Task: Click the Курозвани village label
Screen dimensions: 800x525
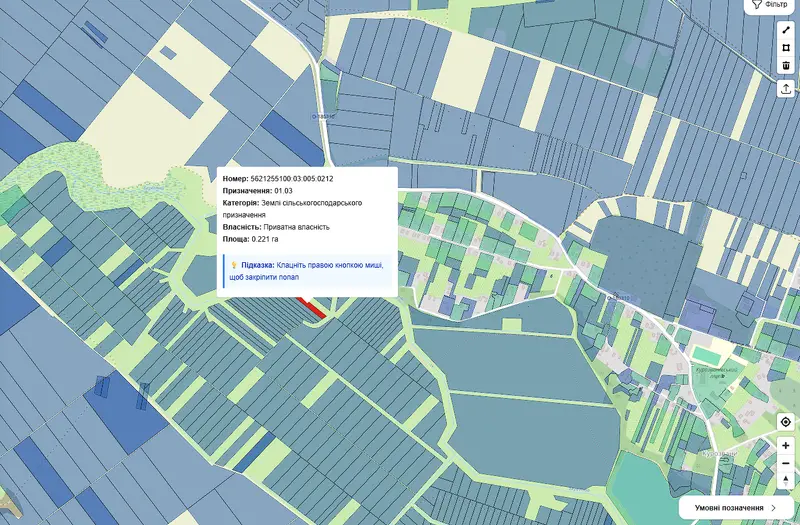Action: click(719, 453)
